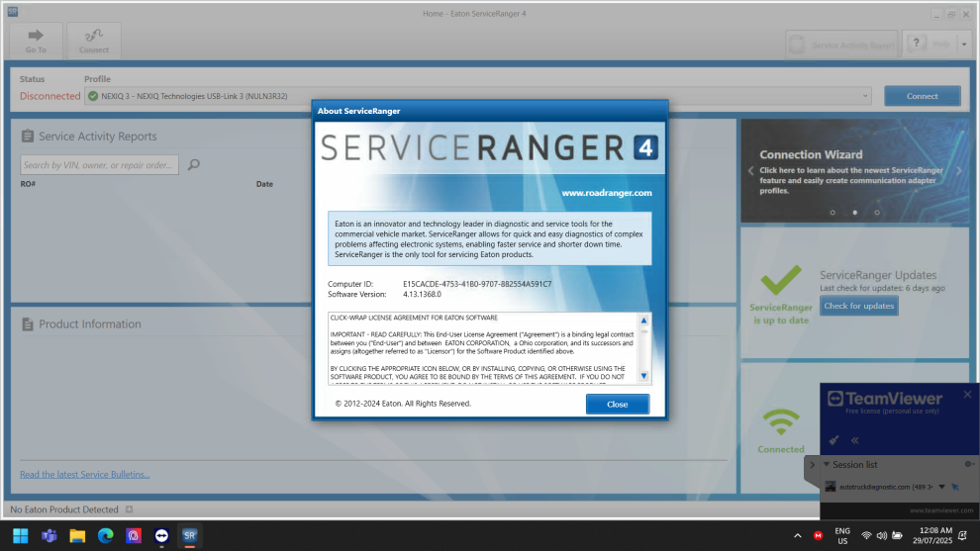Click the autotruckdiagnostic.com session avatar
The image size is (980, 551).
pyautogui.click(x=830, y=487)
